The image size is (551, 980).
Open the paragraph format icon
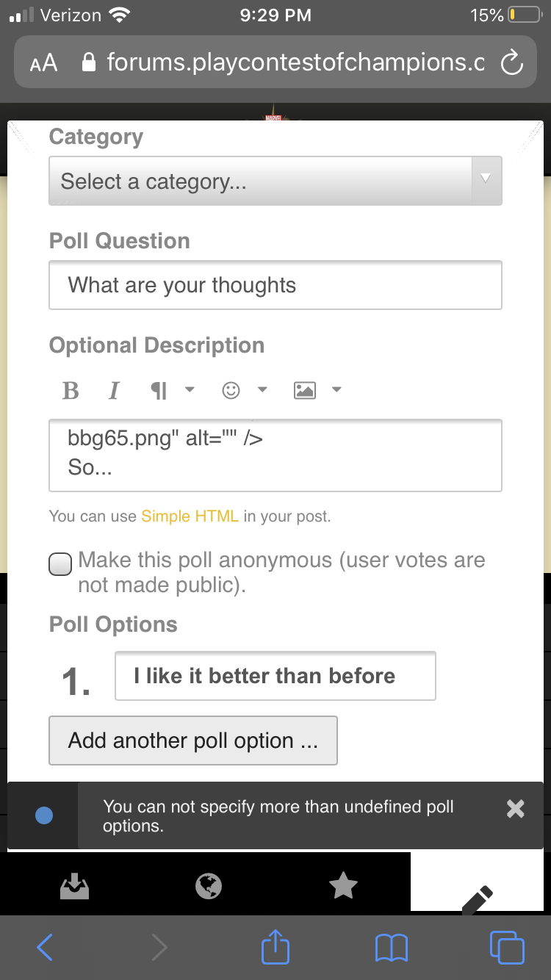pos(159,390)
